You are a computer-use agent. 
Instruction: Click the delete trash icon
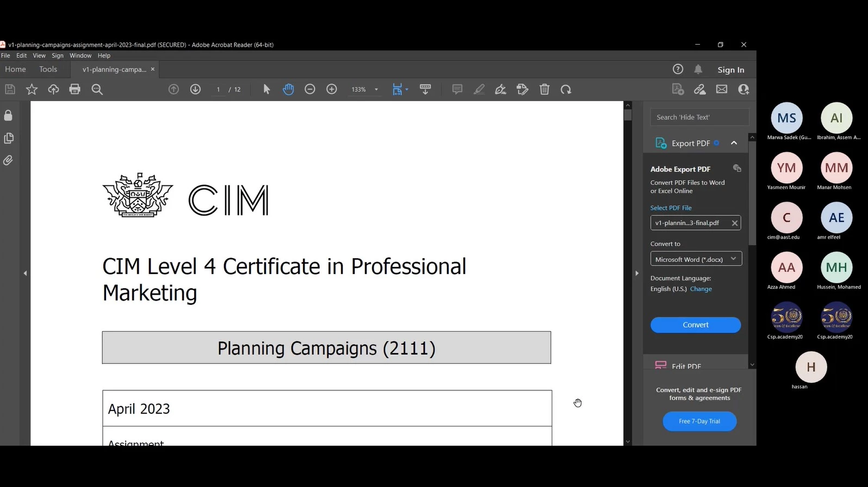[x=544, y=89]
